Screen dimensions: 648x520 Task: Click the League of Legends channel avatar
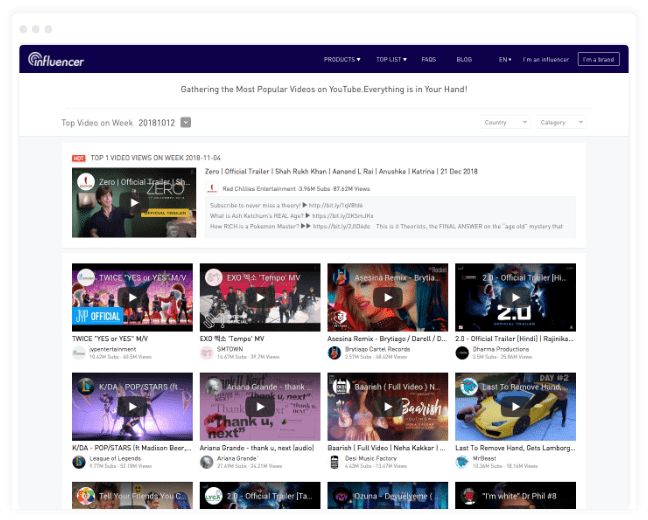point(79,462)
